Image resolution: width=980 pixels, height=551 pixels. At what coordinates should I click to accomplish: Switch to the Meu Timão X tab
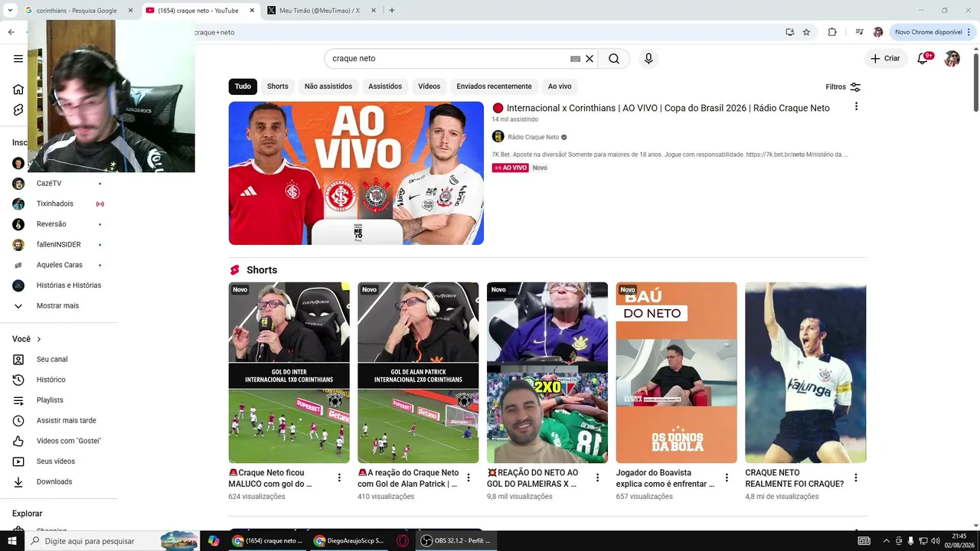tap(322, 11)
